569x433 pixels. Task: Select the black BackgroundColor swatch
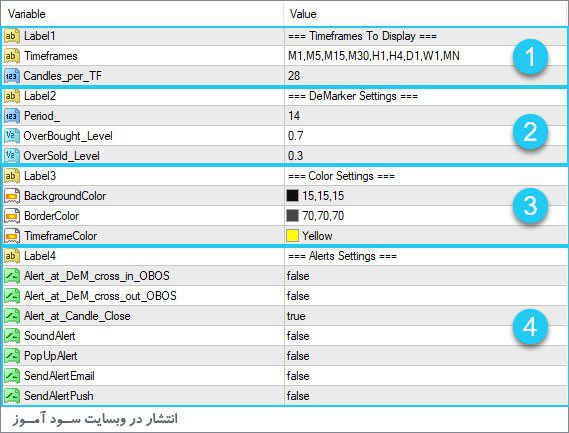(x=292, y=196)
